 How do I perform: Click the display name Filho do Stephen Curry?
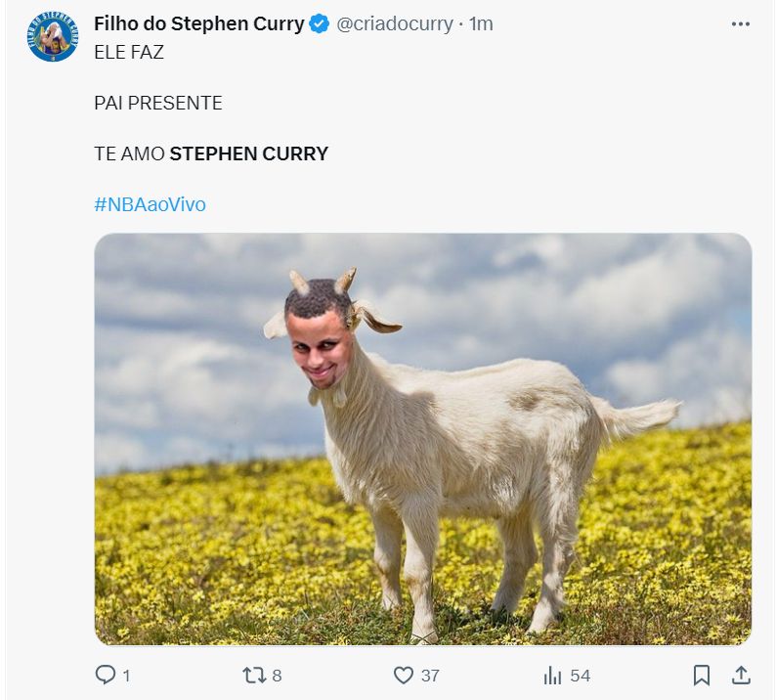[x=199, y=24]
